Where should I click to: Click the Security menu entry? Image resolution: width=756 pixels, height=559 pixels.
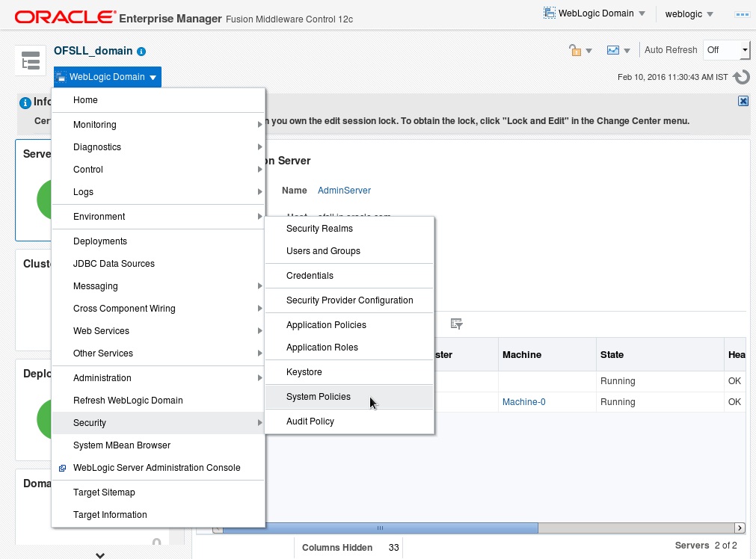[158, 423]
